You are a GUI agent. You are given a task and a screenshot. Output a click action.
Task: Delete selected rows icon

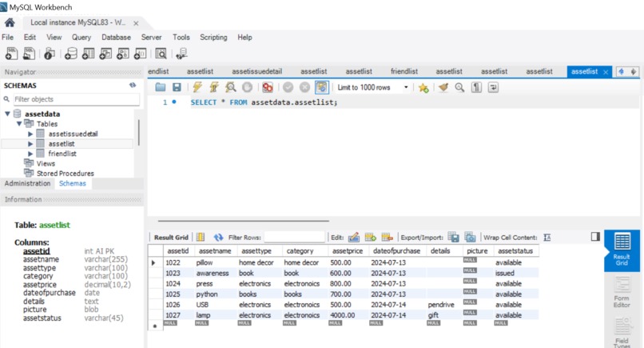pyautogui.click(x=387, y=237)
